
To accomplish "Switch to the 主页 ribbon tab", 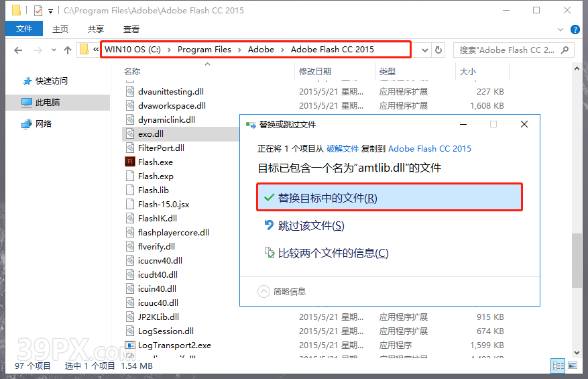I will pyautogui.click(x=60, y=29).
